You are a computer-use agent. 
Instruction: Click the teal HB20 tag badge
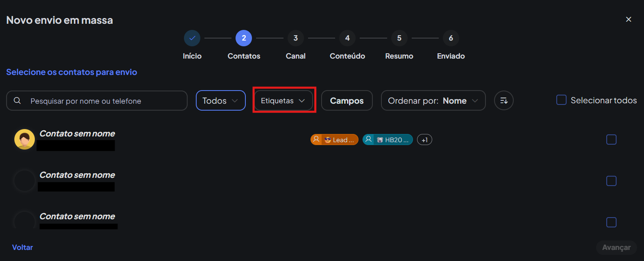[x=388, y=140]
